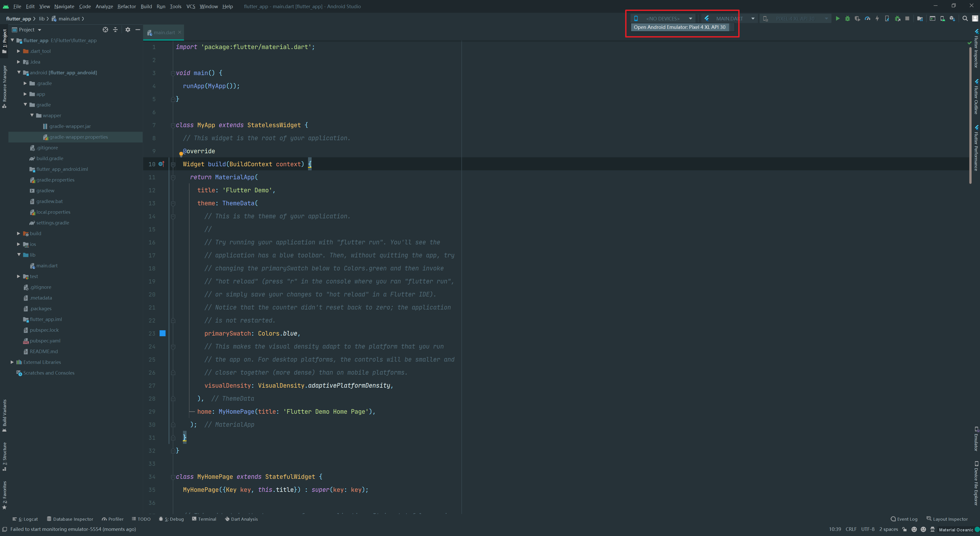Screen dimensions: 980x536
Task: Click the CRLF line separator indicator
Action: point(851,529)
